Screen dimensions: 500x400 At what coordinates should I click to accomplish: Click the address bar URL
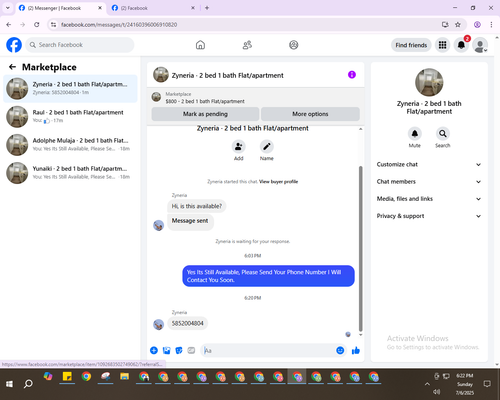[x=119, y=25]
